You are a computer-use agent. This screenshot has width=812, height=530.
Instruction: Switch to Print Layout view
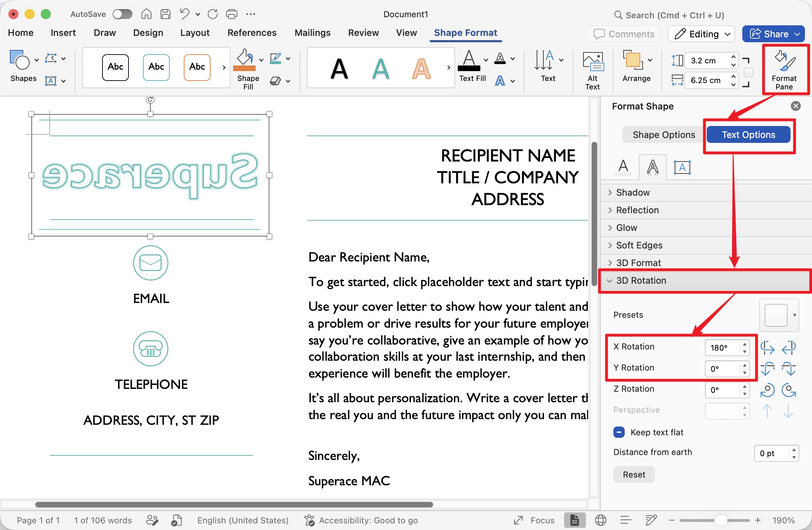(575, 520)
